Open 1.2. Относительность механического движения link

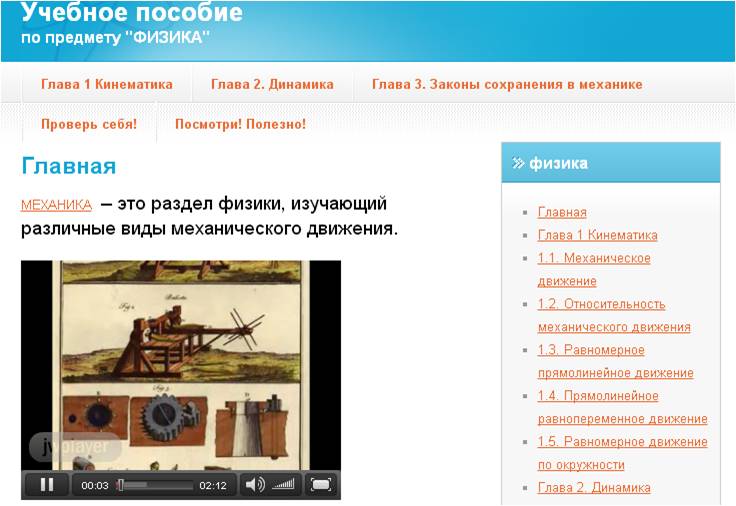(x=601, y=304)
